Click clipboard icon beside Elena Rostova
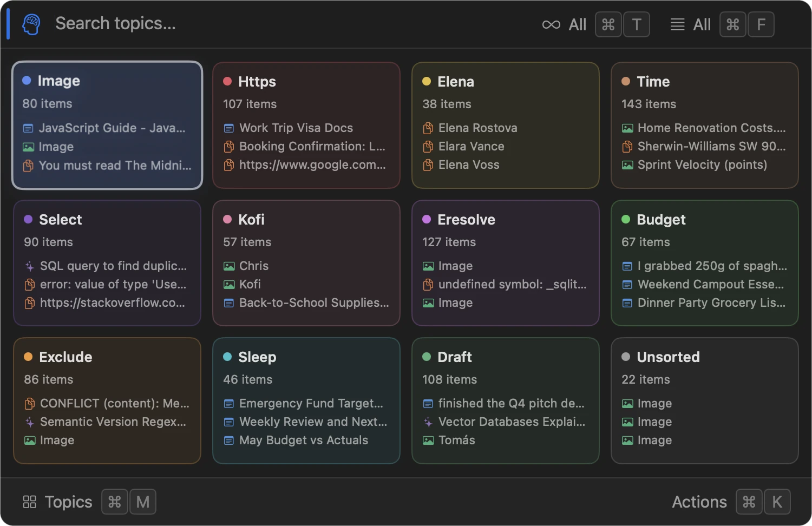The width and height of the screenshot is (812, 526). 428,128
